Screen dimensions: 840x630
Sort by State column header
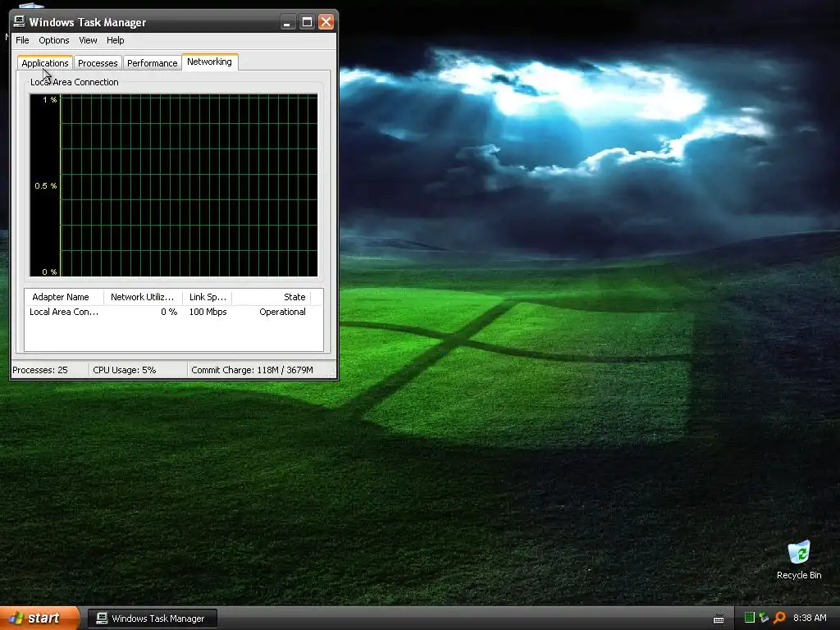coord(271,297)
